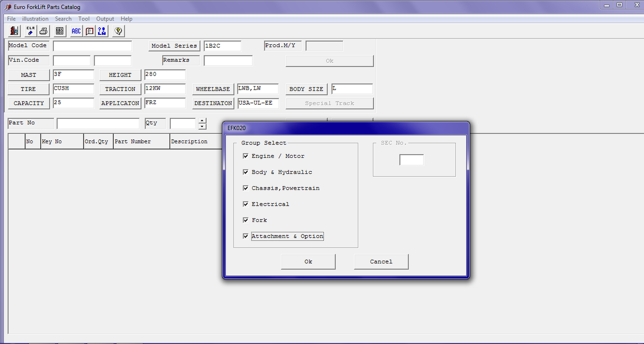
Task: Increase Qty with the up arrow
Action: 202,121
